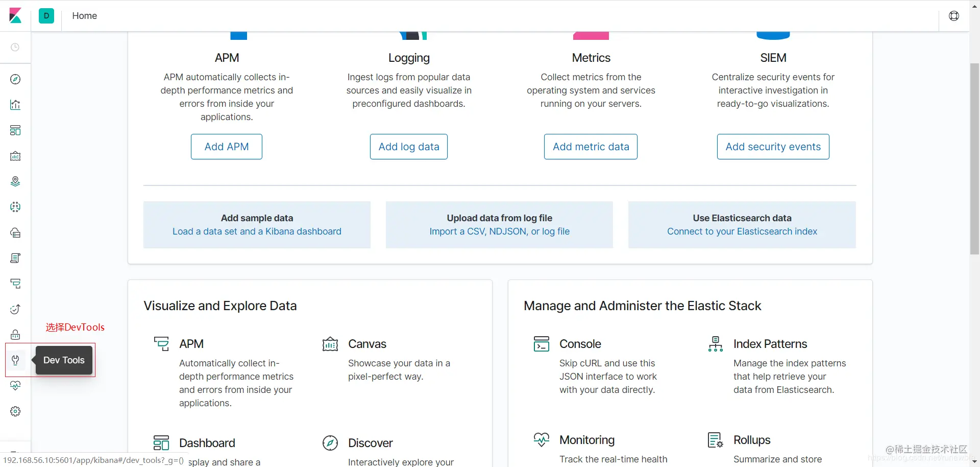Import a CSV, NDJSON, or log file
This screenshot has width=980, height=467.
[499, 231]
